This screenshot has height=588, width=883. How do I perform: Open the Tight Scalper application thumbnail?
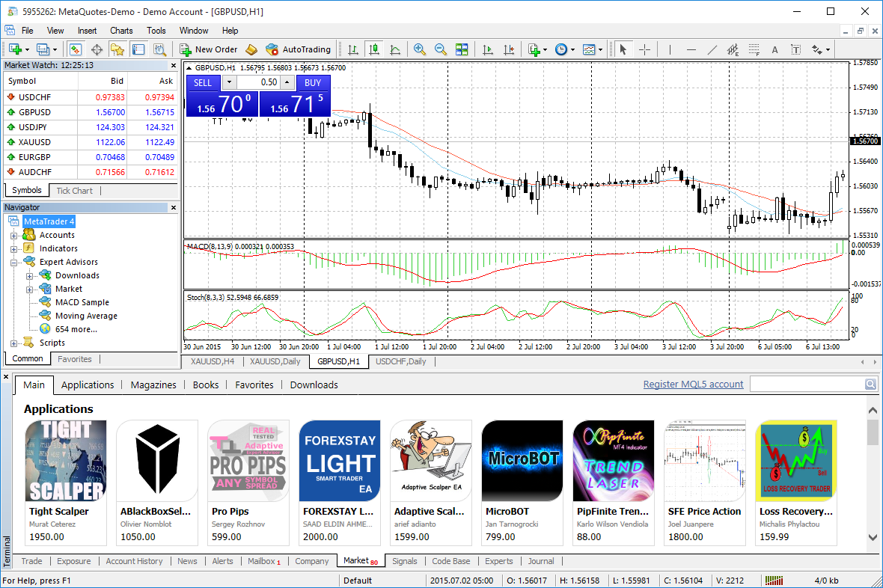coord(66,461)
